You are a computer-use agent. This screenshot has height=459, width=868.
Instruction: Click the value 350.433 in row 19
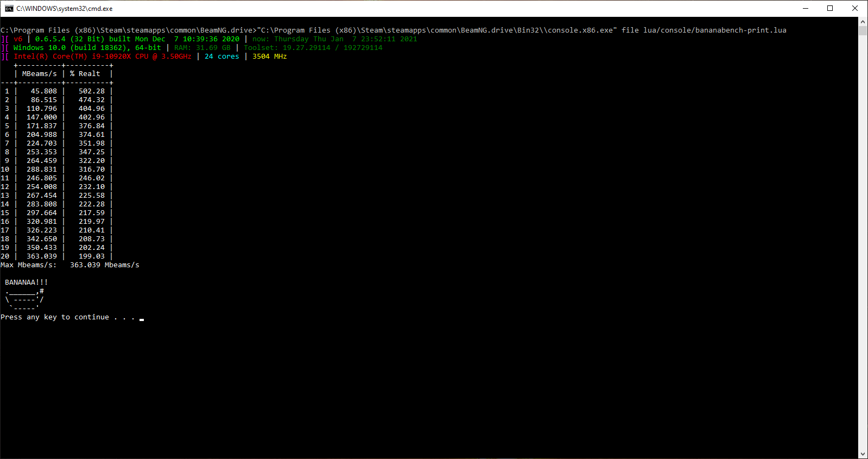(42, 248)
